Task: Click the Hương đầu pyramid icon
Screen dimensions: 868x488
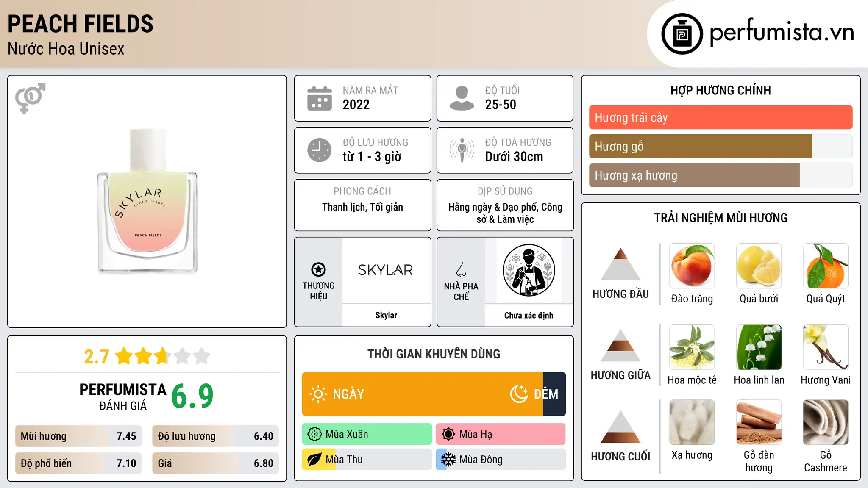Action: [x=620, y=264]
